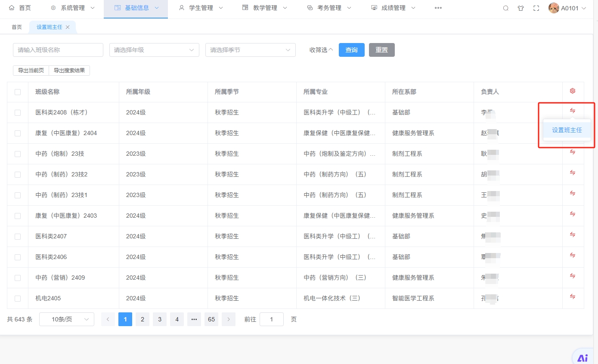Check the 康复（中医康复）2404 row checkbox
Viewport: 598px width, 364px height.
[18, 133]
